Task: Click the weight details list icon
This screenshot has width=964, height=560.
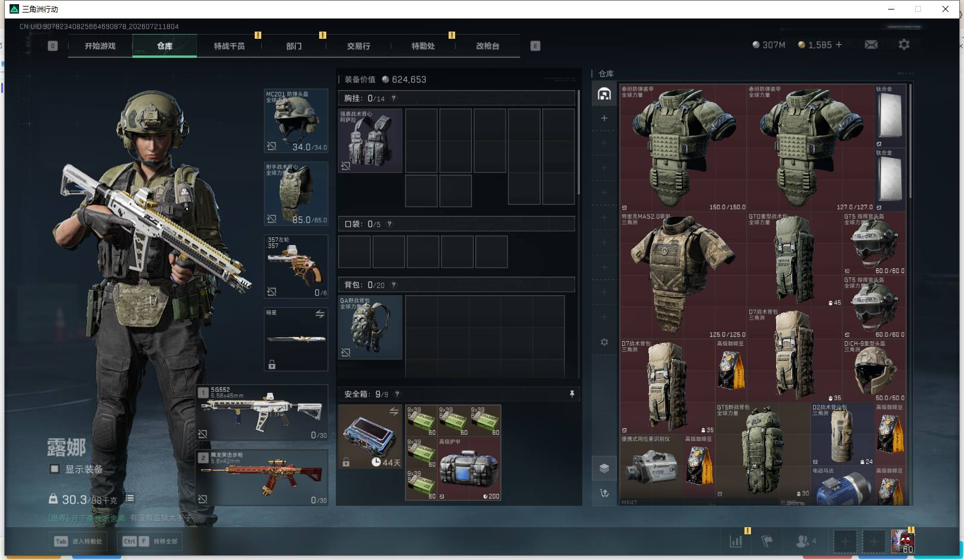Action: [129, 498]
